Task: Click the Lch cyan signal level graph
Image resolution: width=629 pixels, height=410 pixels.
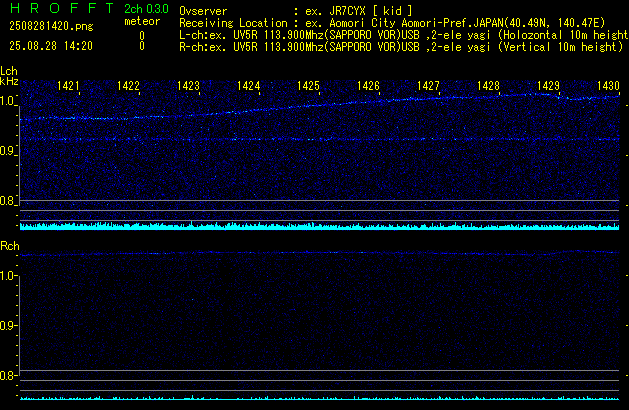Action: click(319, 226)
